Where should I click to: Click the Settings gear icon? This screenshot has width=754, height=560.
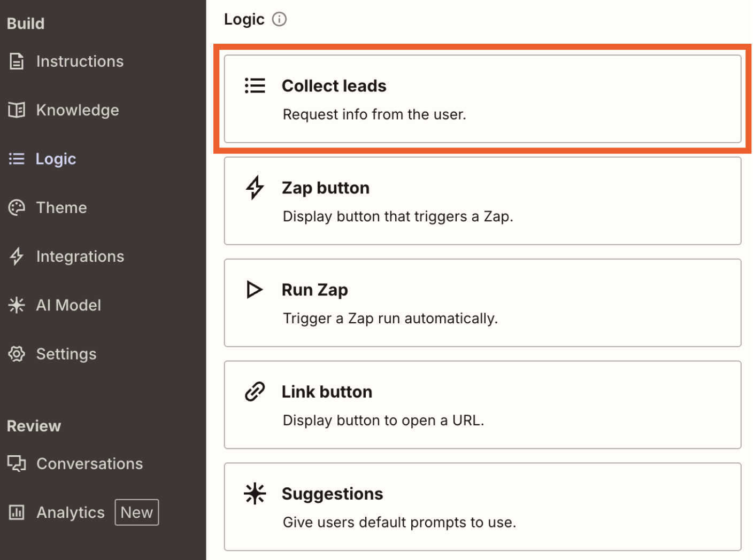(17, 354)
